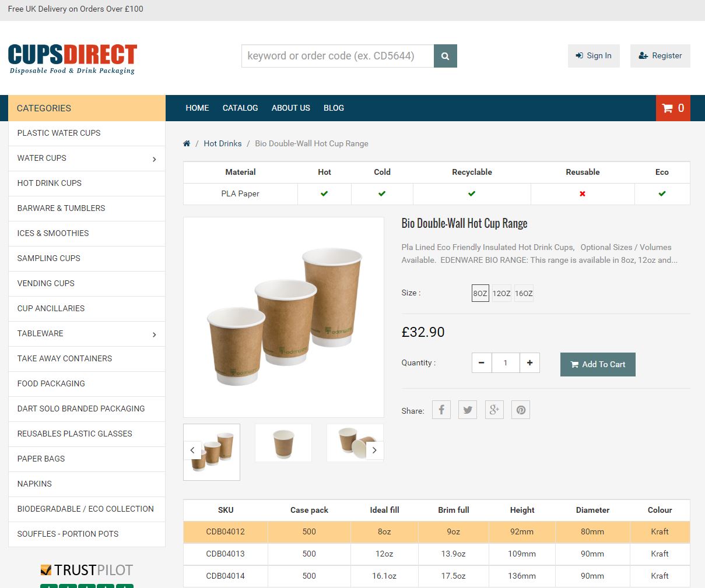
Task: Open the shopping cart icon
Action: point(672,108)
